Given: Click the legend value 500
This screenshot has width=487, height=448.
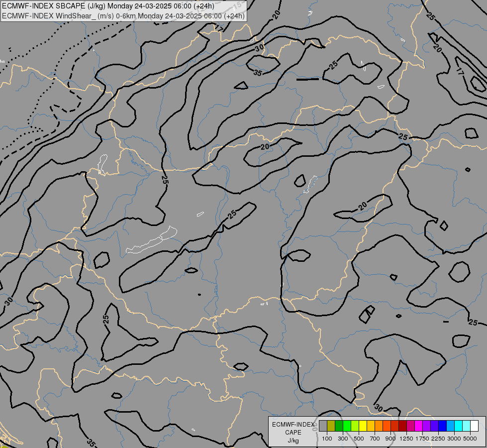Looking at the screenshot, I should (359, 439).
